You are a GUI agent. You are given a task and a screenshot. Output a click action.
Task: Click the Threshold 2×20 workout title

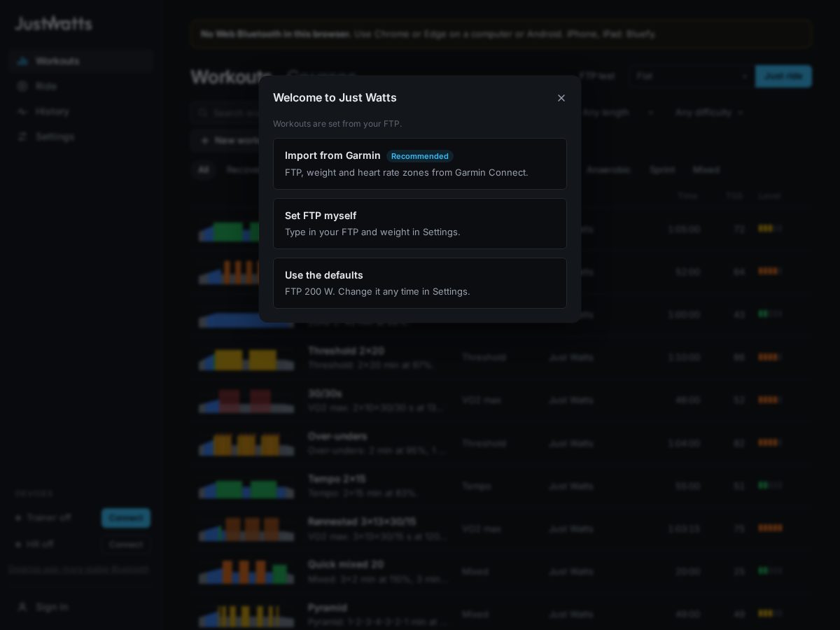tap(346, 351)
